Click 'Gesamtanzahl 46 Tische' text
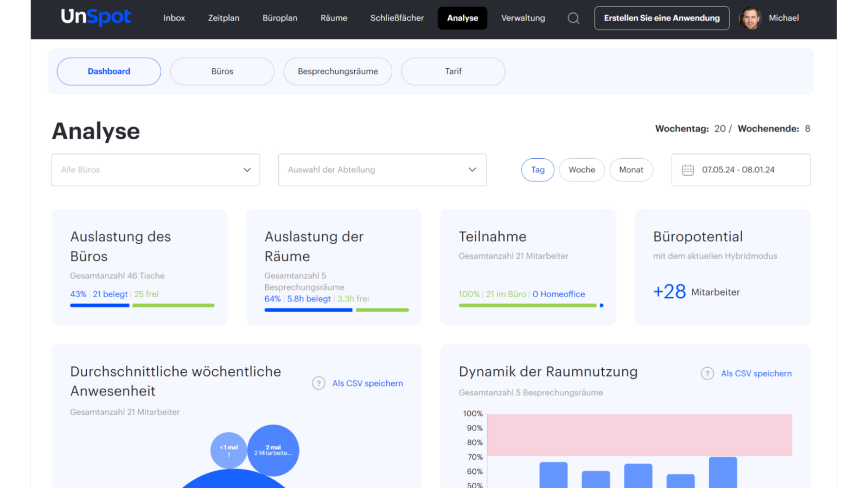Image resolution: width=868 pixels, height=488 pixels. pos(117,275)
